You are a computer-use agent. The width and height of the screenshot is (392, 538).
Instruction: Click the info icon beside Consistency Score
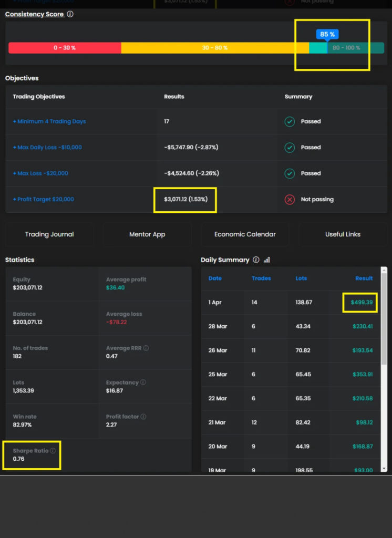pyautogui.click(x=70, y=14)
